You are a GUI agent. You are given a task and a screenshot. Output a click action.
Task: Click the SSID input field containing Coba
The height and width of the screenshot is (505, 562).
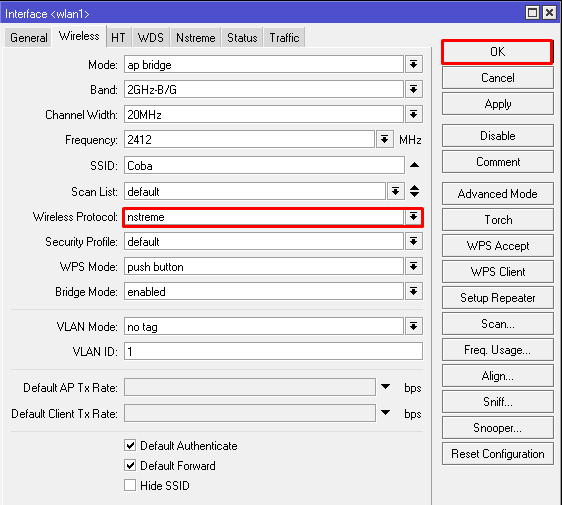(x=264, y=165)
